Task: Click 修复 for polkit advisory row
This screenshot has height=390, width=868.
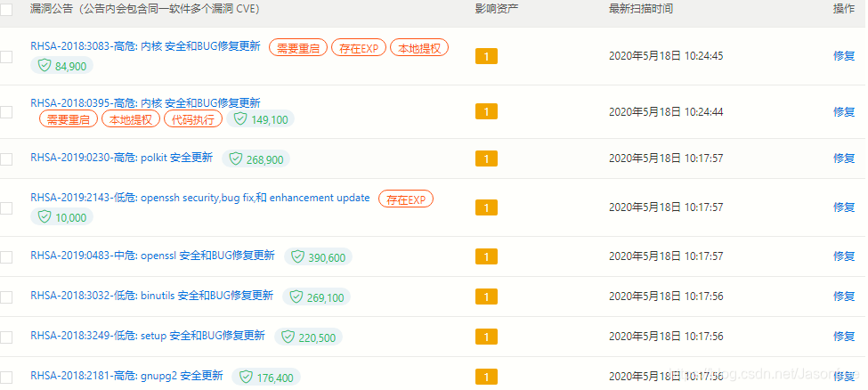Action: [x=844, y=158]
